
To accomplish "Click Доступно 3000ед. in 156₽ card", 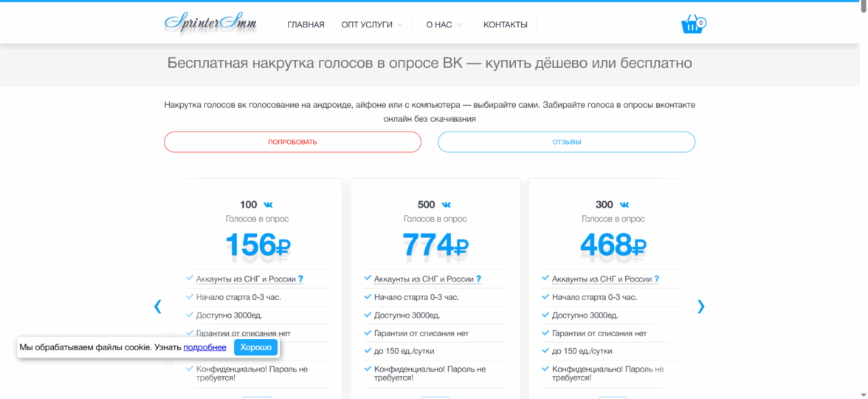I will 229,316.
